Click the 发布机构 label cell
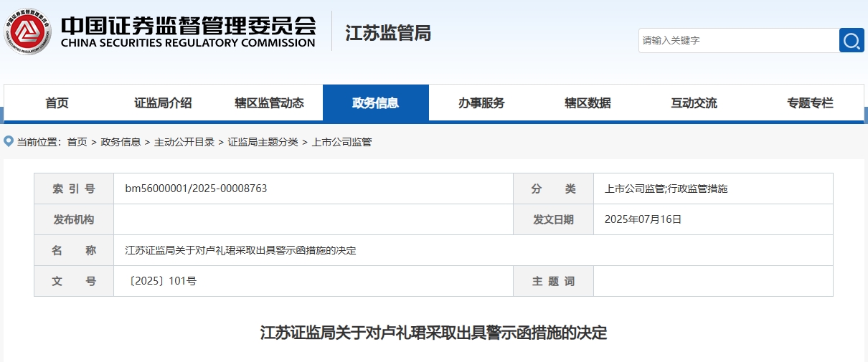Screen dimensions: 868x362 74,219
